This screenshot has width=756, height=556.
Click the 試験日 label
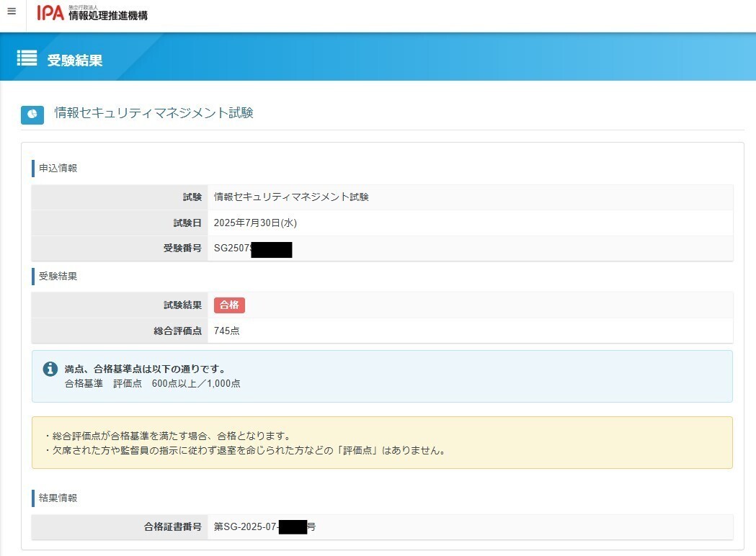tap(187, 223)
